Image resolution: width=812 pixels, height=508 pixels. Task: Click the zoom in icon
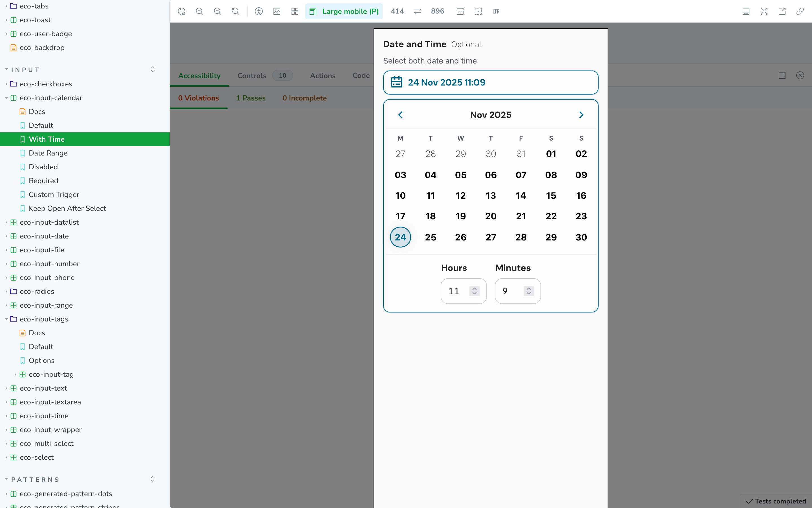(x=200, y=11)
